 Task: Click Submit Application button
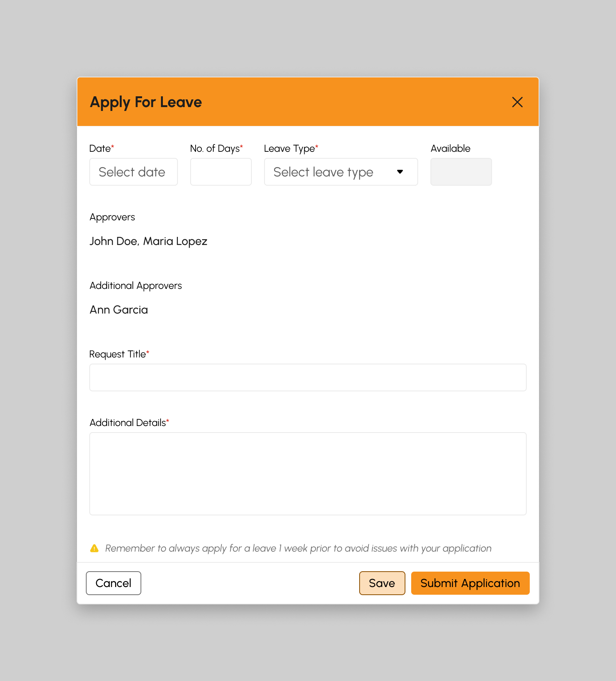click(470, 583)
